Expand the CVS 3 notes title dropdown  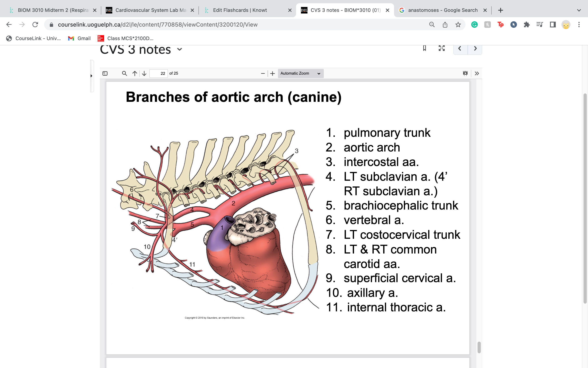click(x=179, y=49)
